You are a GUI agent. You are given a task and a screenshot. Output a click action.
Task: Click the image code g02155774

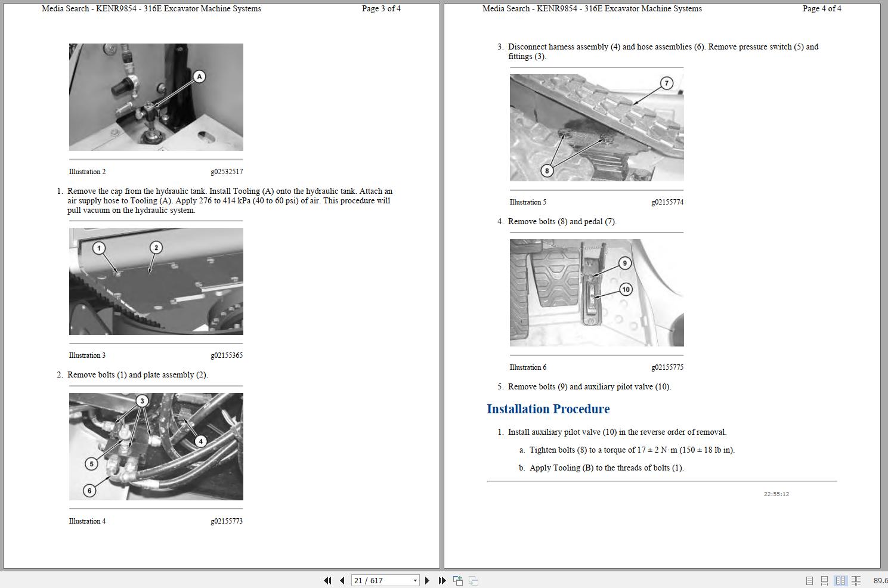click(x=667, y=202)
